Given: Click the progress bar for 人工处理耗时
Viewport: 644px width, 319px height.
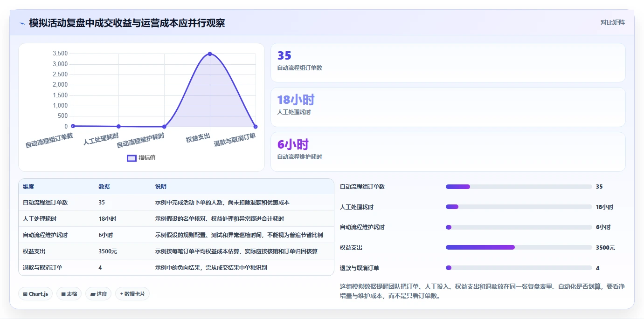Looking at the screenshot, I should pyautogui.click(x=519, y=207).
